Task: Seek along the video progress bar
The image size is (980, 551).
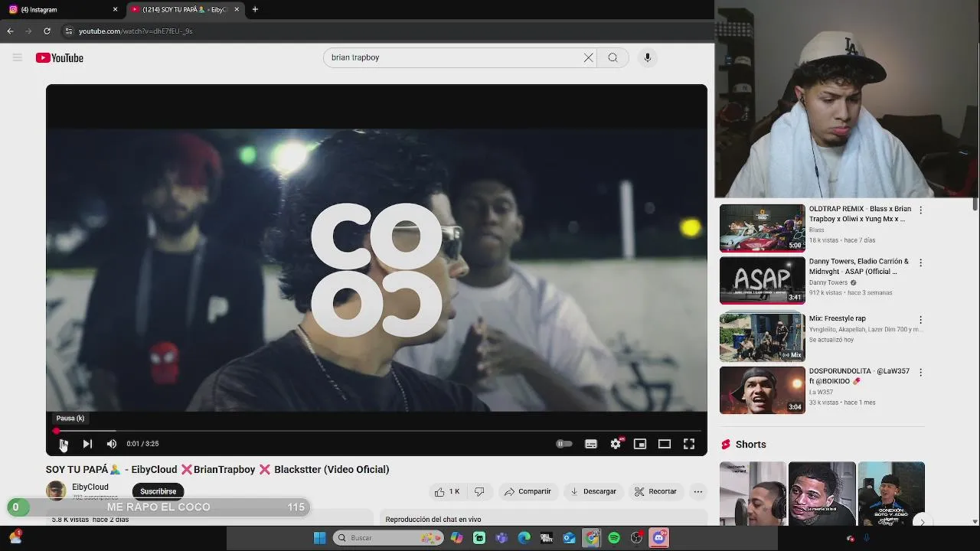Action: [x=377, y=431]
